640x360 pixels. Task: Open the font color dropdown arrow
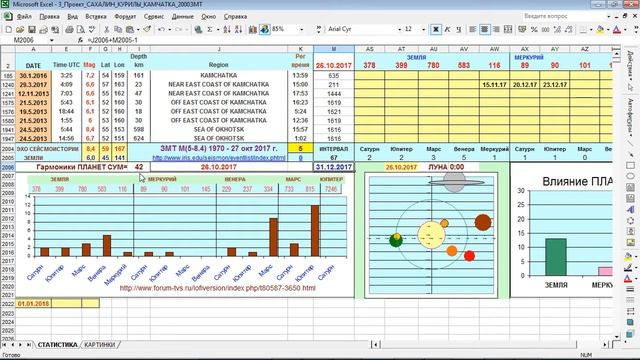coord(624,29)
